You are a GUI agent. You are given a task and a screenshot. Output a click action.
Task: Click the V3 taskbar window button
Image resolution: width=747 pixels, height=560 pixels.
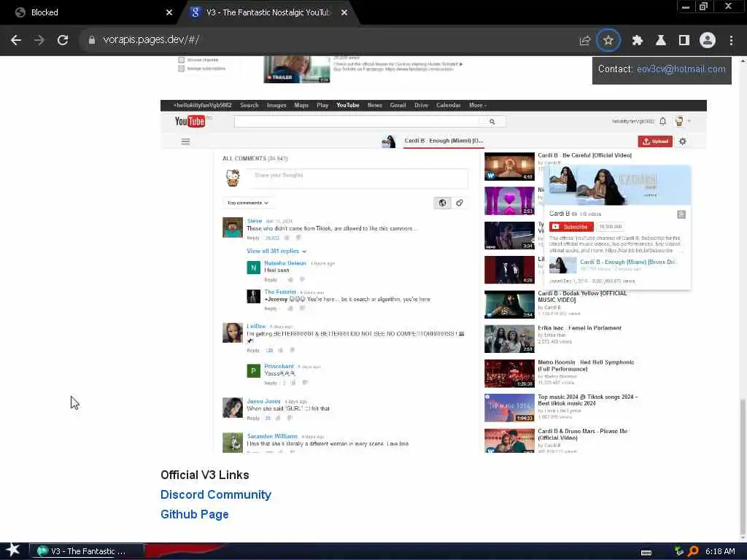click(x=88, y=551)
